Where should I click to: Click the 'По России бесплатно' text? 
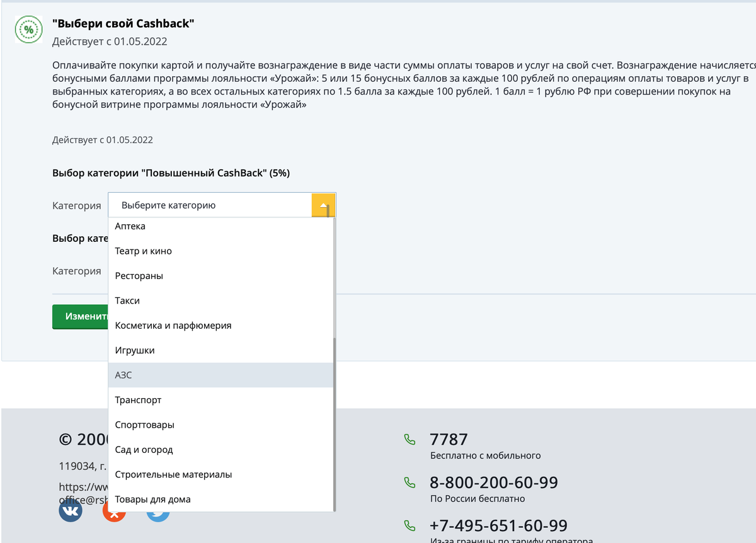(x=478, y=499)
